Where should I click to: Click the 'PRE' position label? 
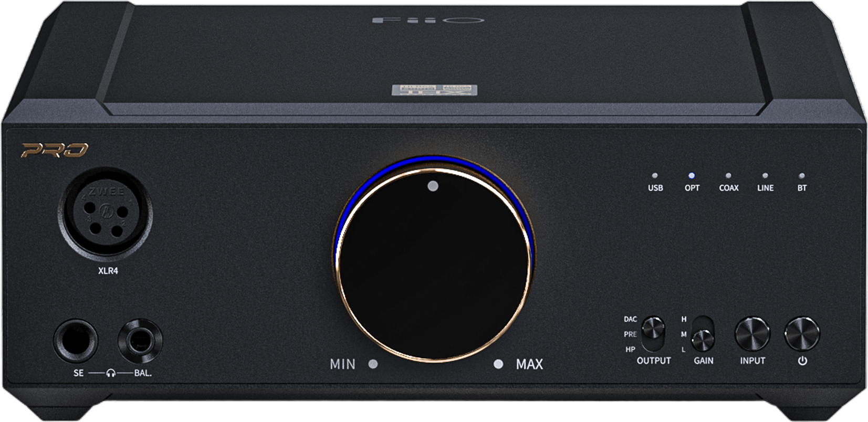pos(630,334)
